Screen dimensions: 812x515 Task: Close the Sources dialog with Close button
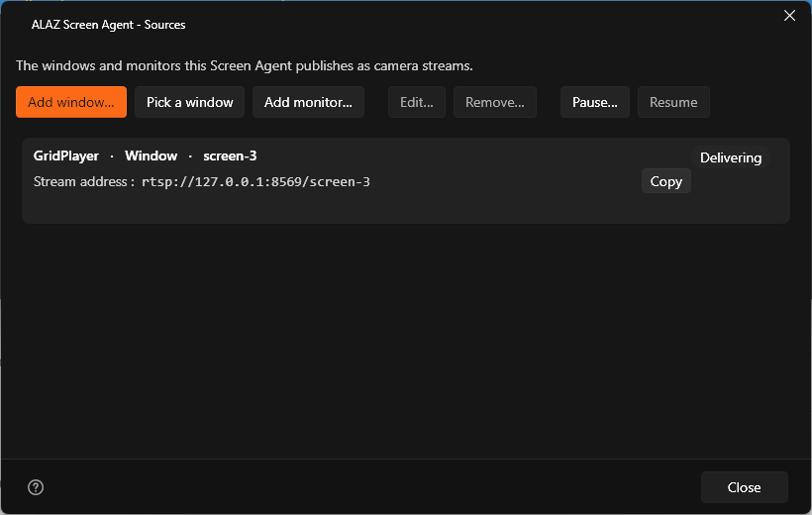coord(744,487)
